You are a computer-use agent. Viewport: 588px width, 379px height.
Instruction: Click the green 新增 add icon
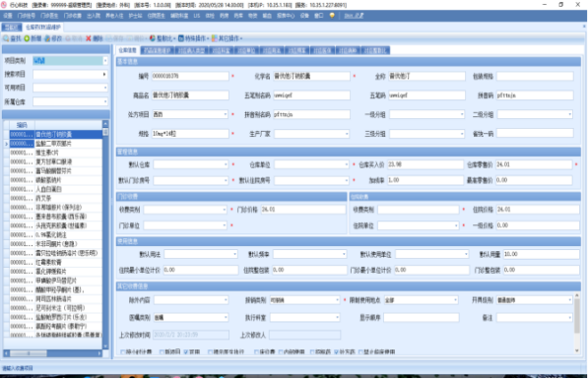coord(27,38)
